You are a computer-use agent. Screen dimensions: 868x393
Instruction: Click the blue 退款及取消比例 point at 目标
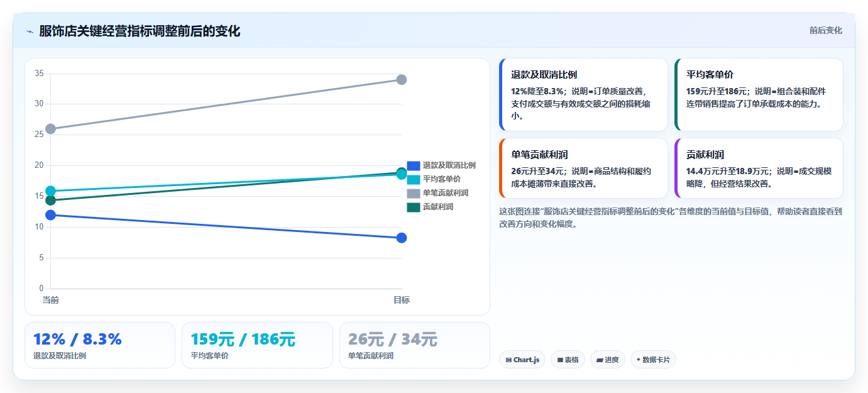click(x=402, y=238)
